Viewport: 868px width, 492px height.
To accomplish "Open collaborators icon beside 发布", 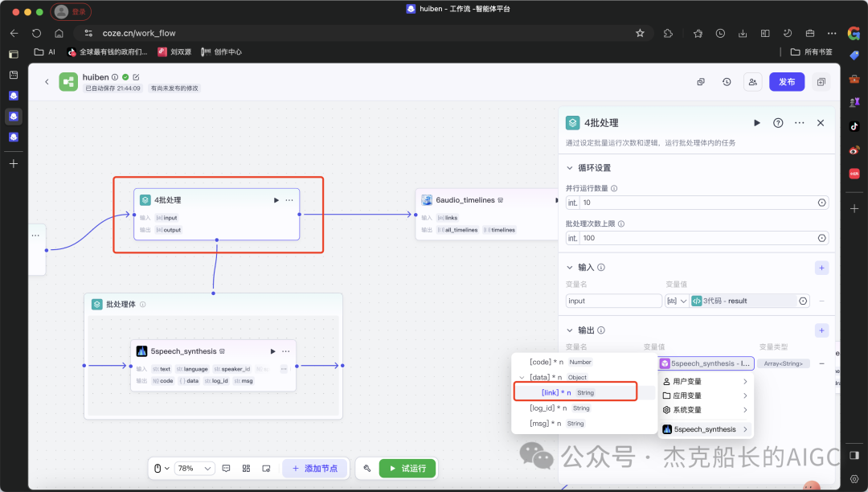I will 753,82.
